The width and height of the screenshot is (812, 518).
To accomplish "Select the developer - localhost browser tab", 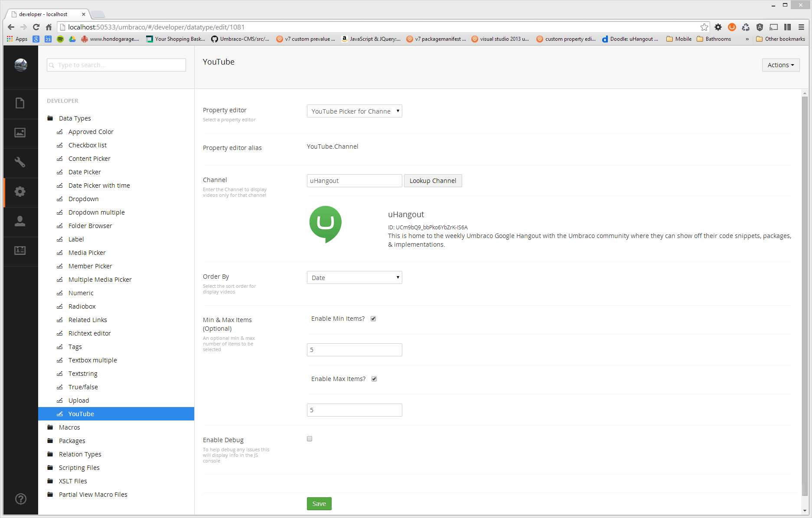I will 48,14.
